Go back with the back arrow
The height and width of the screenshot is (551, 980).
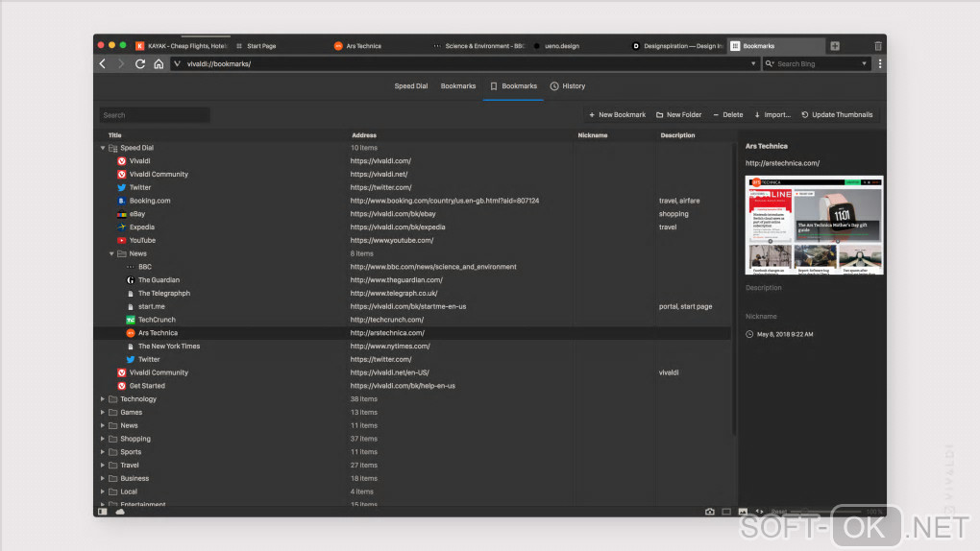pos(103,63)
